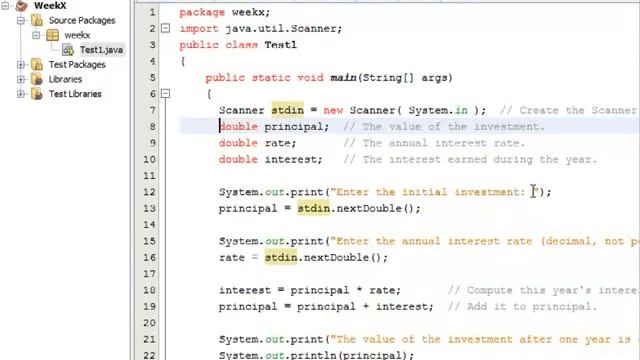Click class name 'Test1' on line 3
This screenshot has height=360, width=640.
(280, 45)
